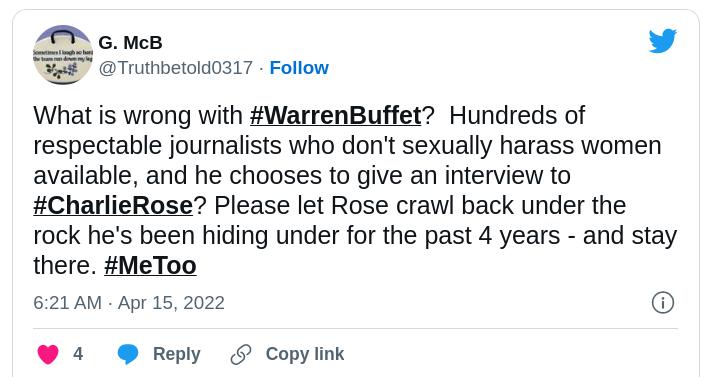Click the Twitter bird logo
The height and width of the screenshot is (377, 709).
(663, 41)
